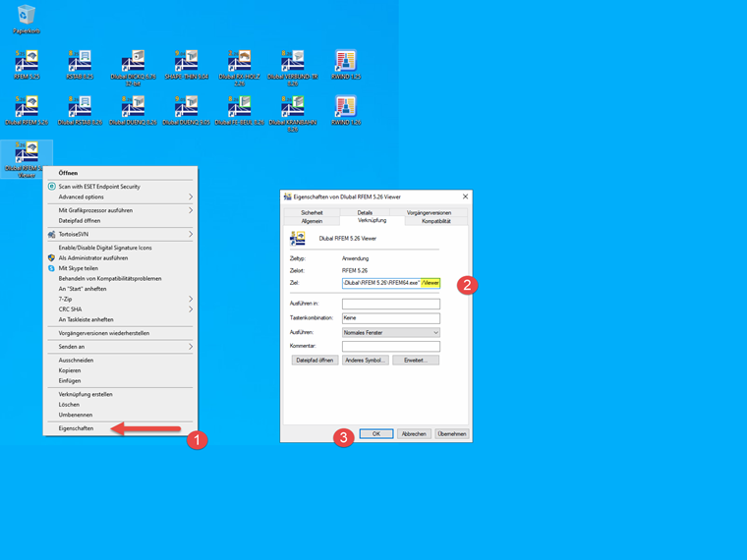
Task: Switch to the Allgemein tab
Action: (312, 221)
